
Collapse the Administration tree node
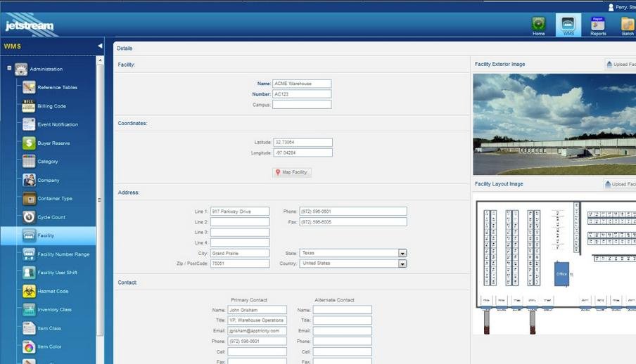coord(9,69)
